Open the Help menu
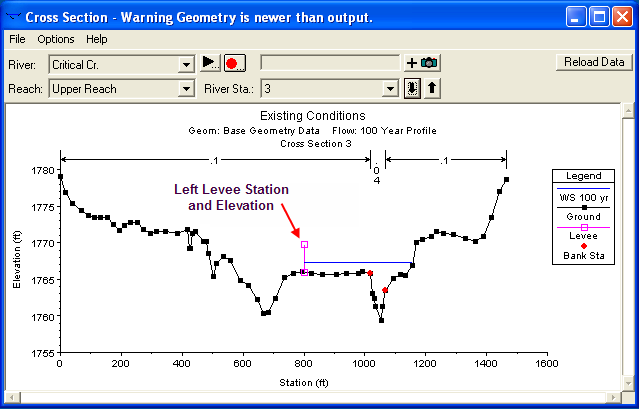Screen dimensions: 639x409 click(97, 39)
